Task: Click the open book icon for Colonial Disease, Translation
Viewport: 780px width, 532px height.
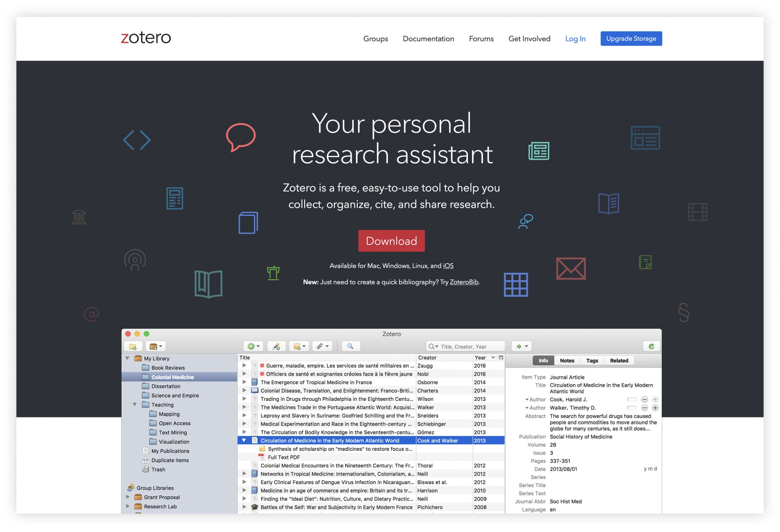Action: click(x=255, y=390)
